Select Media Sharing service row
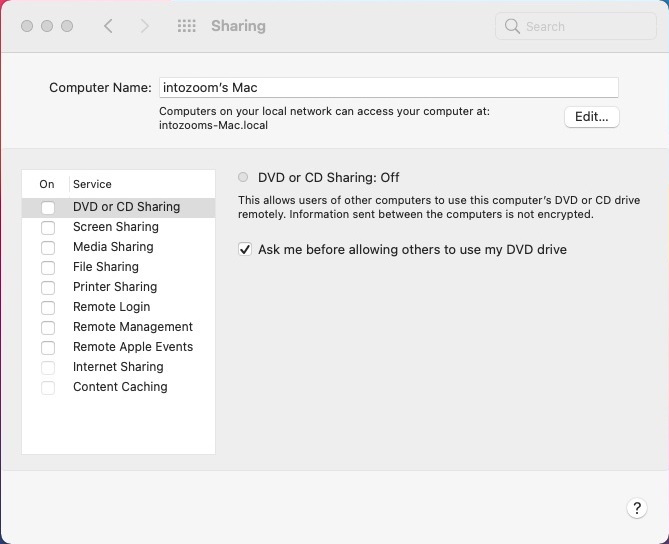Image resolution: width=669 pixels, height=544 pixels. (118, 247)
